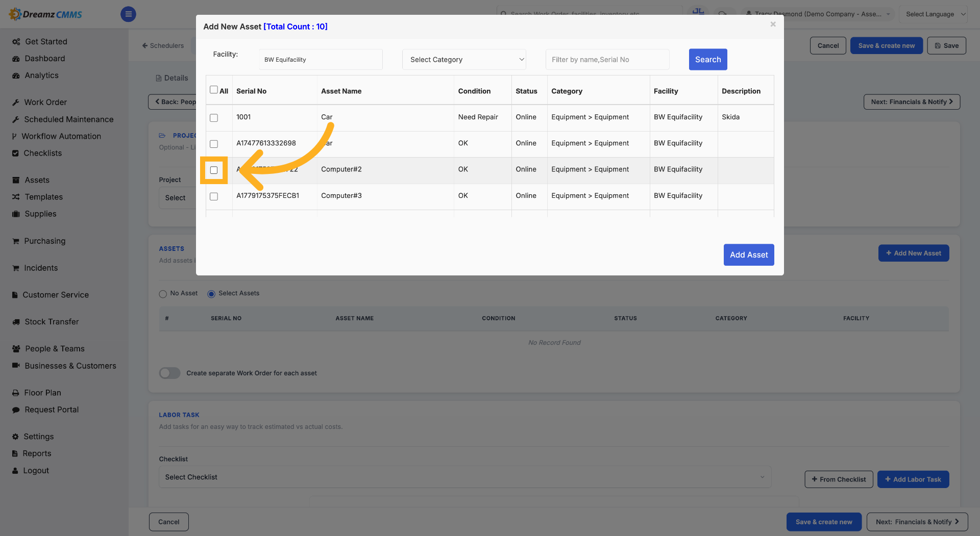Viewport: 980px width, 536px height.
Task: Open People & Teams sidebar icon
Action: point(16,349)
